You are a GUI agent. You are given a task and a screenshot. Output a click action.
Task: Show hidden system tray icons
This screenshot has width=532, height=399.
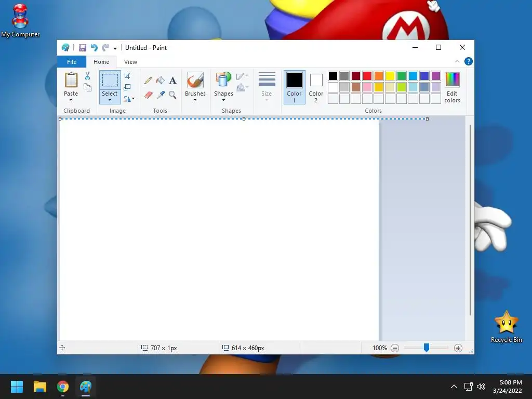pyautogui.click(x=454, y=387)
